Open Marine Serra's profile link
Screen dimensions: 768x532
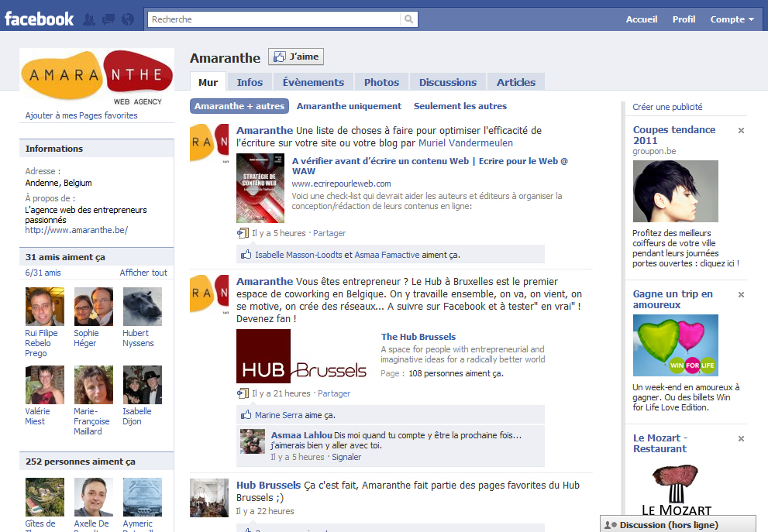(x=278, y=415)
